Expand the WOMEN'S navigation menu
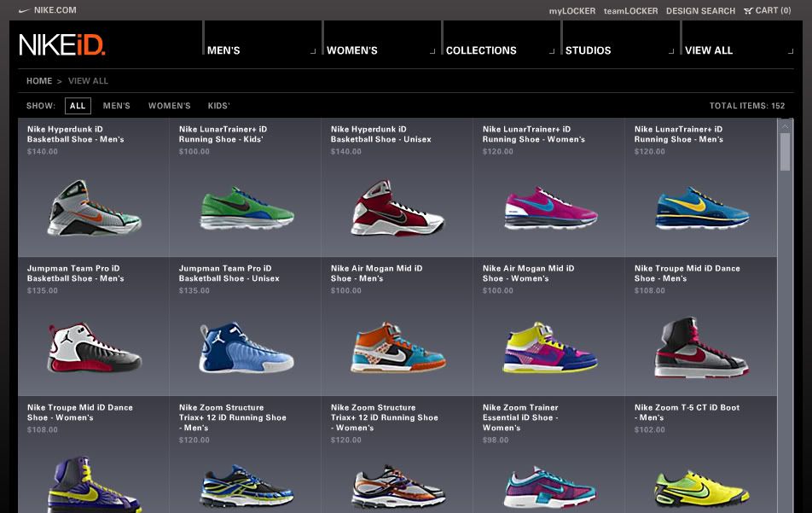This screenshot has height=513, width=812. pyautogui.click(x=352, y=50)
